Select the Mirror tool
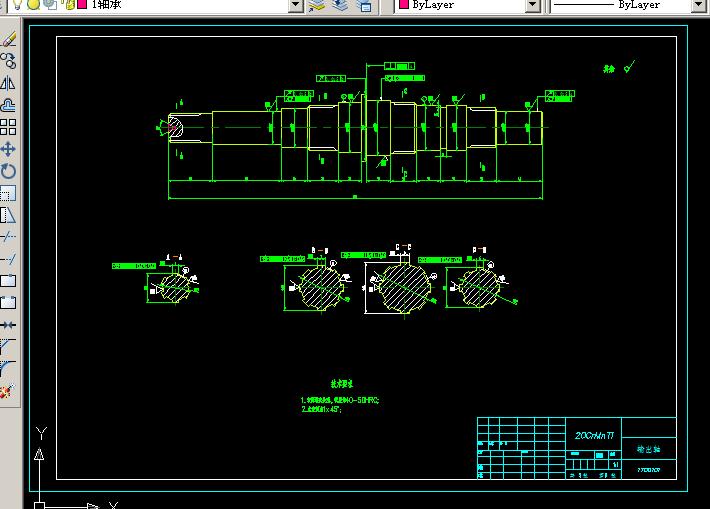This screenshot has width=710, height=509. tap(8, 83)
